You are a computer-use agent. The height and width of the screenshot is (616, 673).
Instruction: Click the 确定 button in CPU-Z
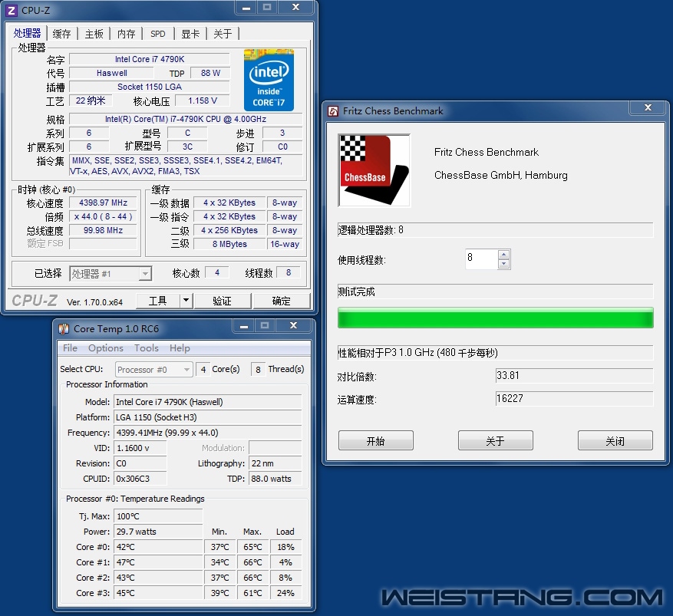click(281, 301)
